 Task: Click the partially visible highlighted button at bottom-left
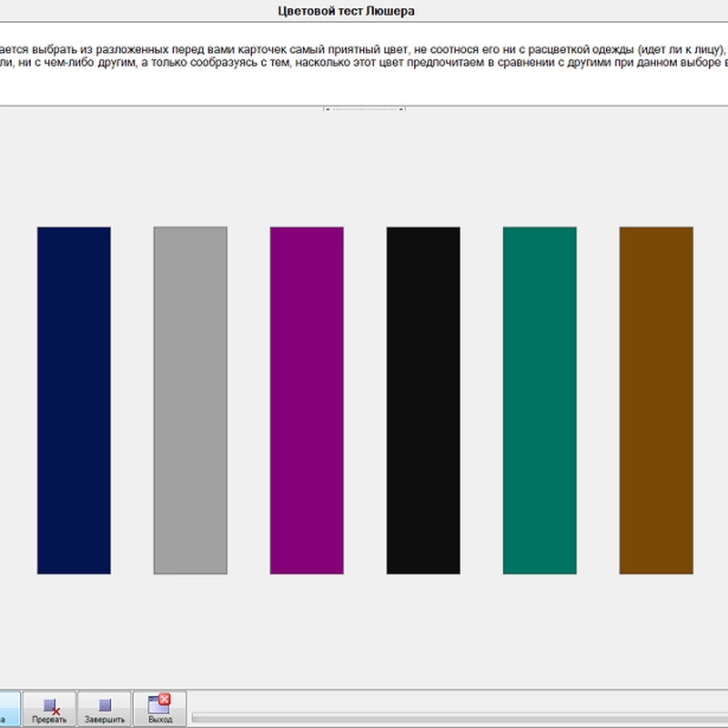9,708
